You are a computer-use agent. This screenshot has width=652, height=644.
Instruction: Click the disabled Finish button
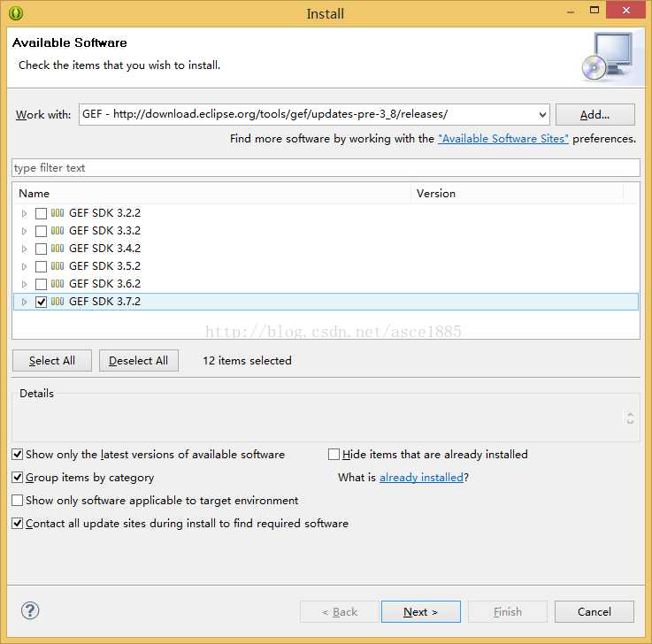(x=508, y=611)
